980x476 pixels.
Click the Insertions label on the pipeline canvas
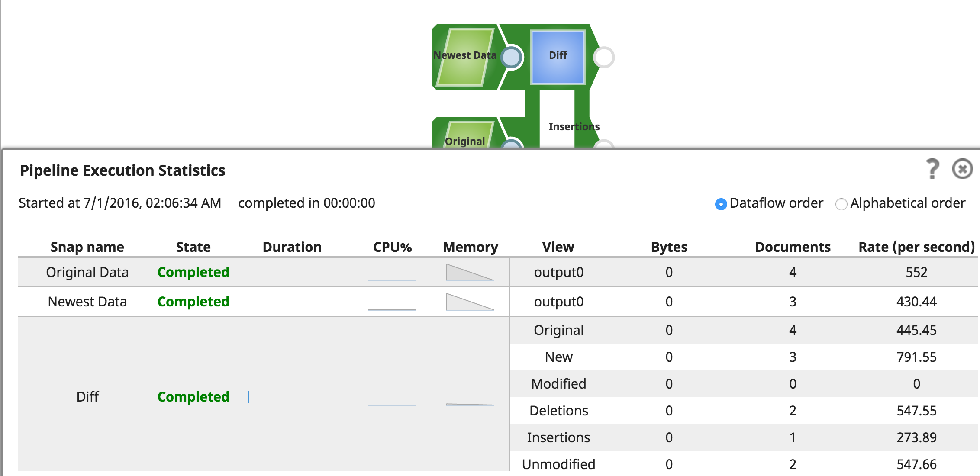click(574, 127)
